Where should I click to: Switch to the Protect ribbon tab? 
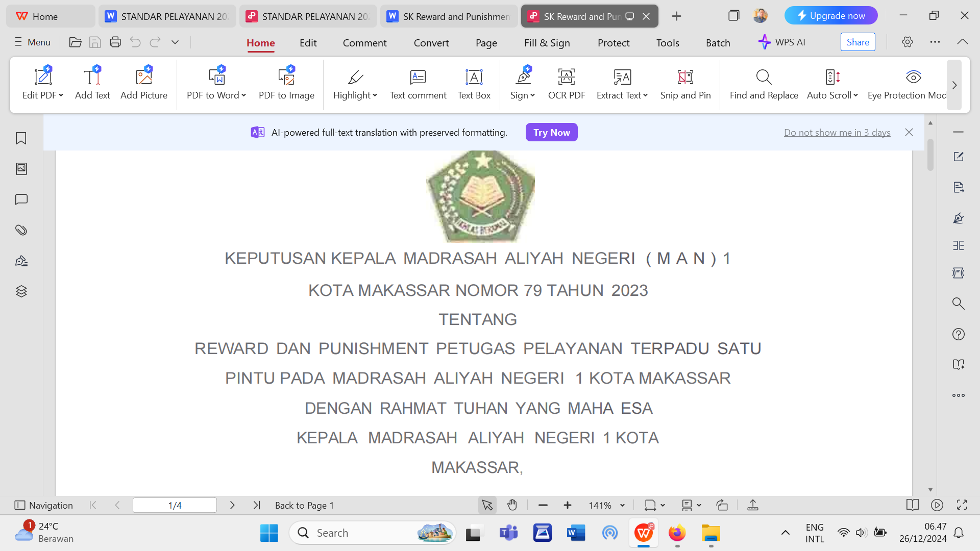tap(614, 43)
